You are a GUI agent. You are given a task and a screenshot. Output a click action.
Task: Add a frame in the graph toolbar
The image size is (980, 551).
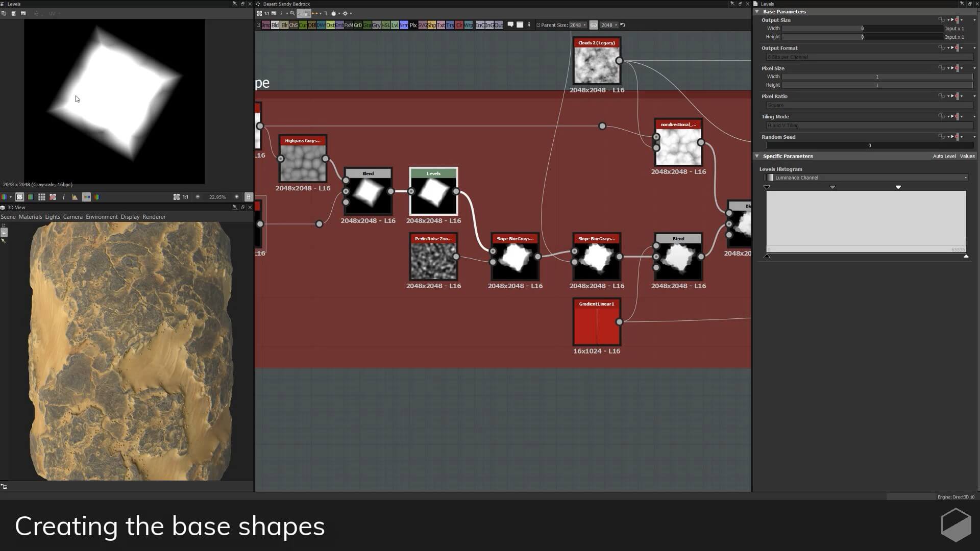[x=520, y=24]
